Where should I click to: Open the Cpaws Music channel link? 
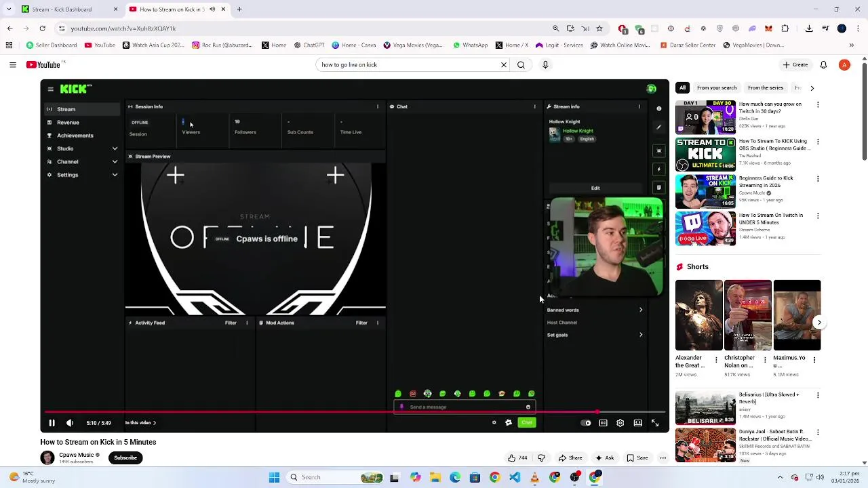point(76,455)
